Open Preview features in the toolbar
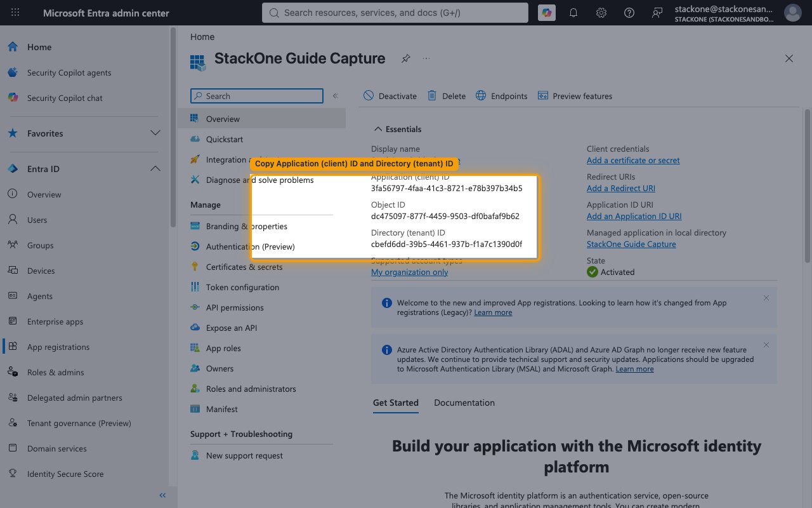Image resolution: width=812 pixels, height=508 pixels. pos(575,96)
